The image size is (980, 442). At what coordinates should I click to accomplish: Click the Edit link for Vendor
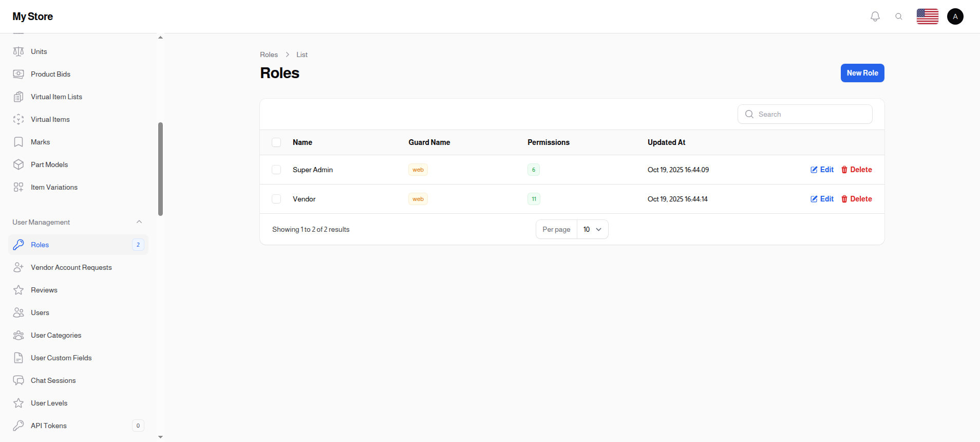click(822, 199)
